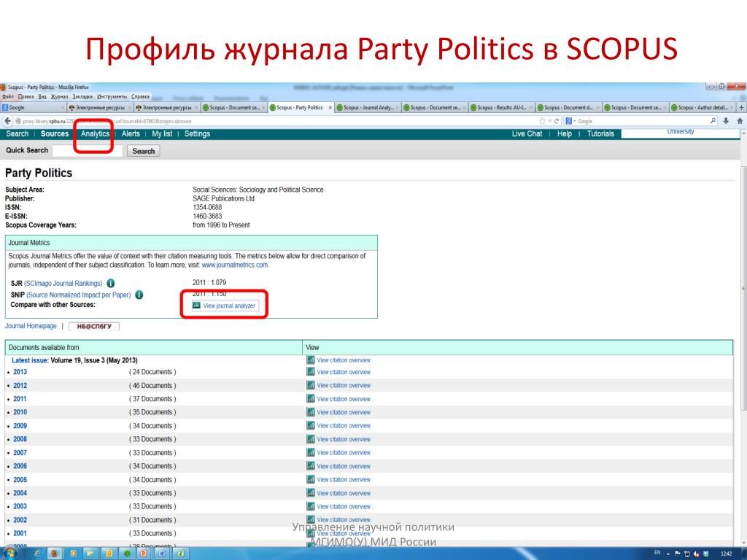Select the 2010 citation overview icon

click(x=311, y=412)
